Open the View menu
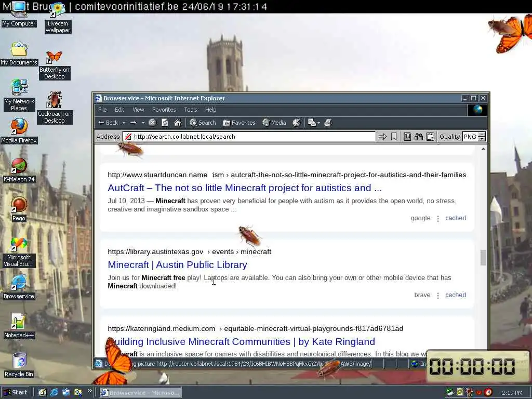The image size is (532, 399). coord(138,110)
